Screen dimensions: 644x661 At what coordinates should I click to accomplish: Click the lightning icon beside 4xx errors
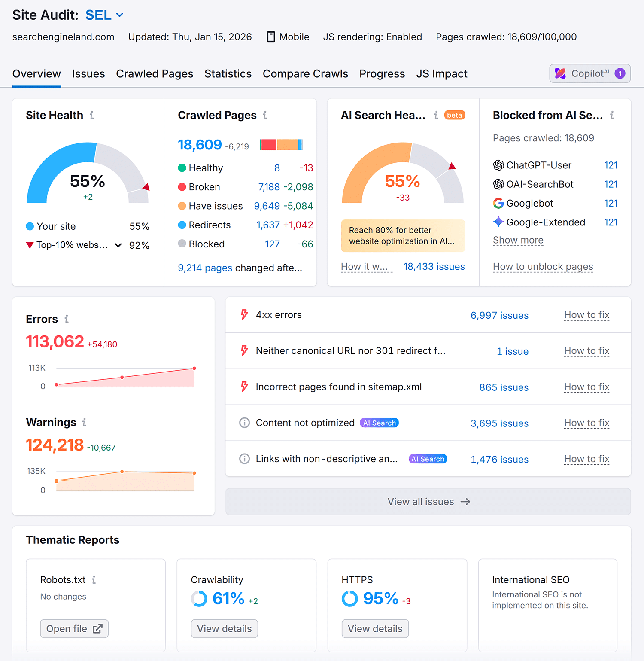click(244, 315)
